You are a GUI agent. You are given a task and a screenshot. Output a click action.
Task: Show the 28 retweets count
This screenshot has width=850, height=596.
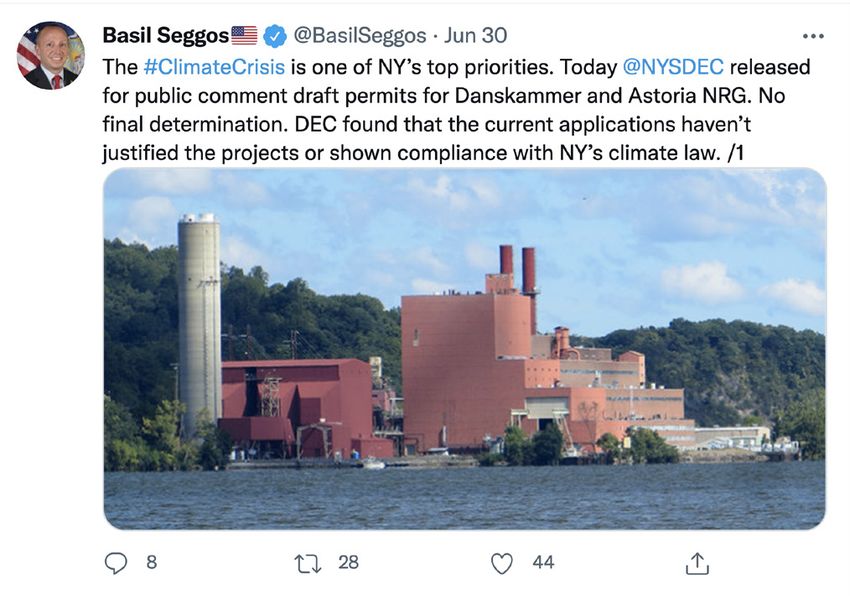coord(348,562)
